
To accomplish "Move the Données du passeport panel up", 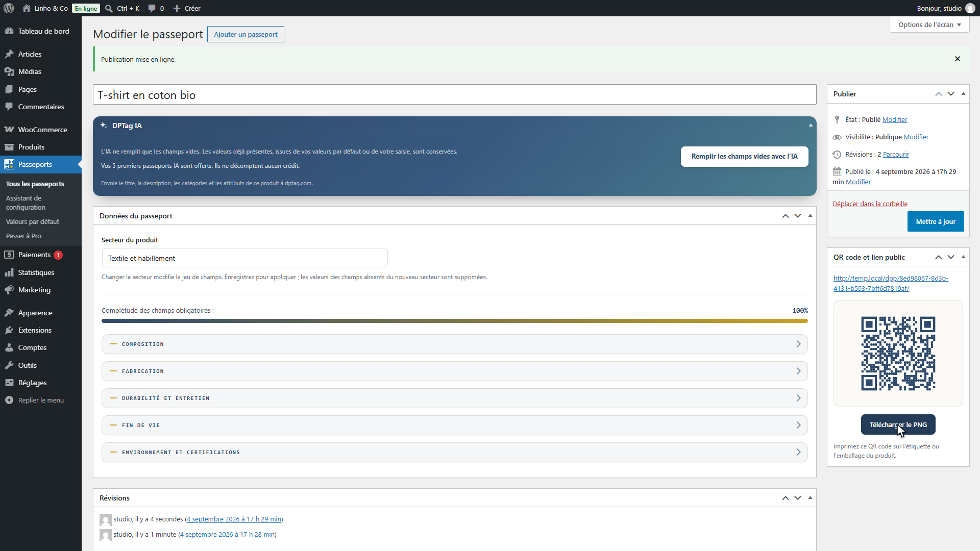I will [786, 216].
